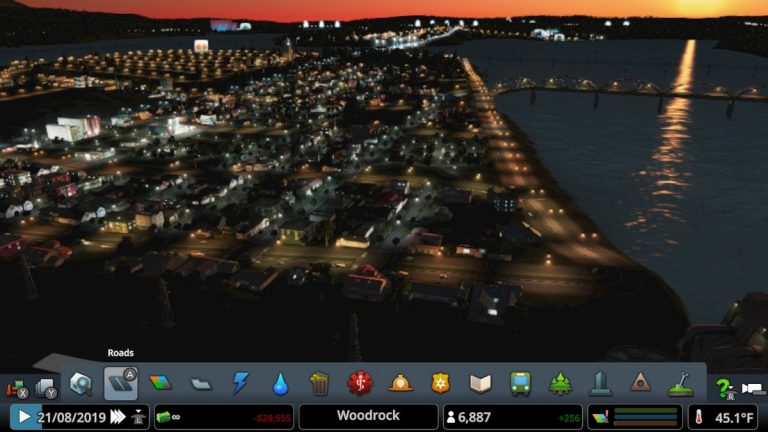
Task: Open the Zoning menu
Action: point(161,383)
